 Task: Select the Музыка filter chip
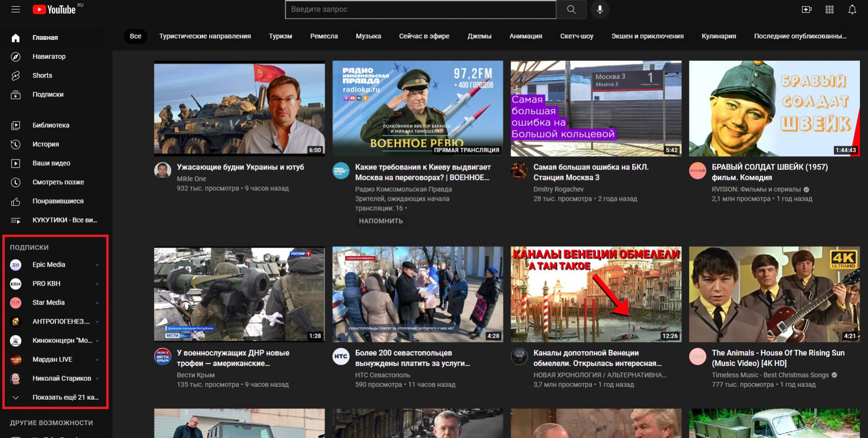click(x=368, y=36)
